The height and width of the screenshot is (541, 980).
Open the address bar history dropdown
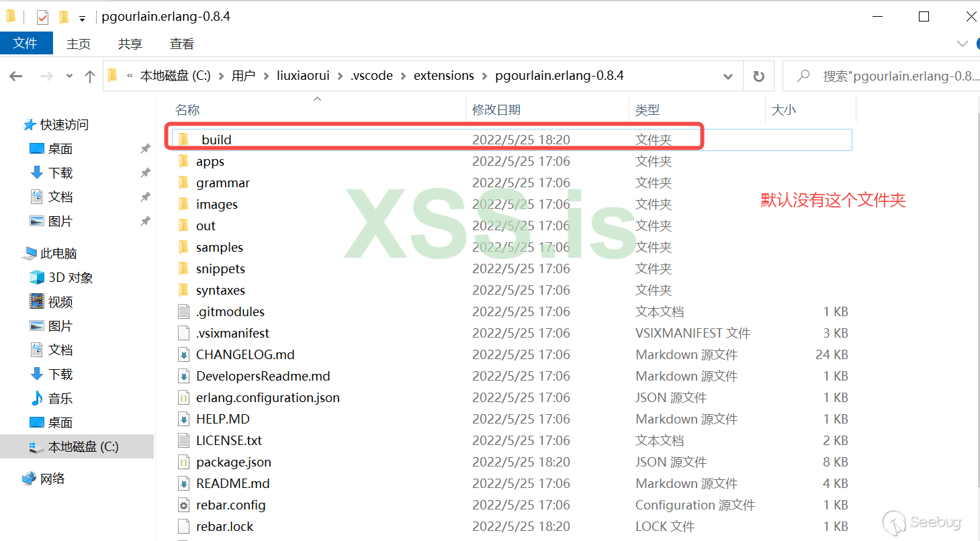(x=727, y=77)
